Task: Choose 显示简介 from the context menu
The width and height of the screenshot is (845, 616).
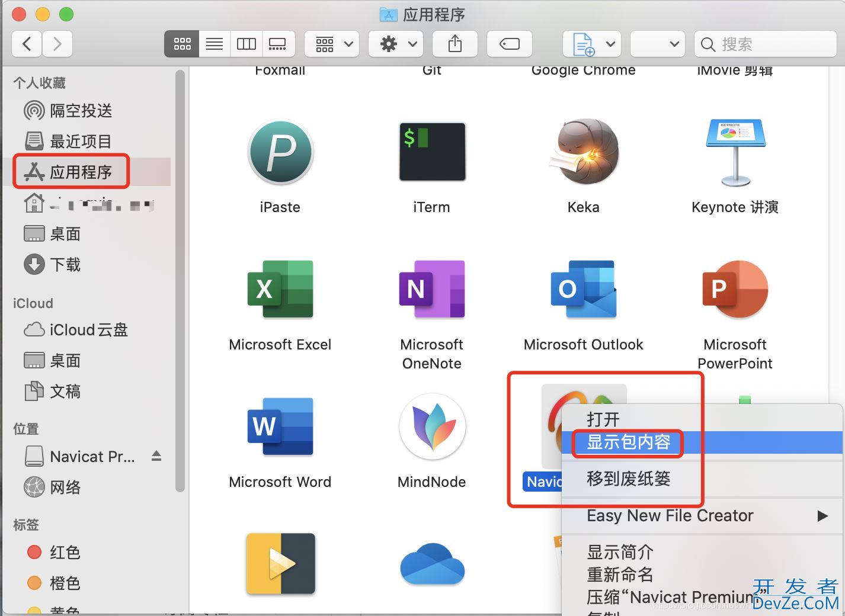Action: click(702, 553)
